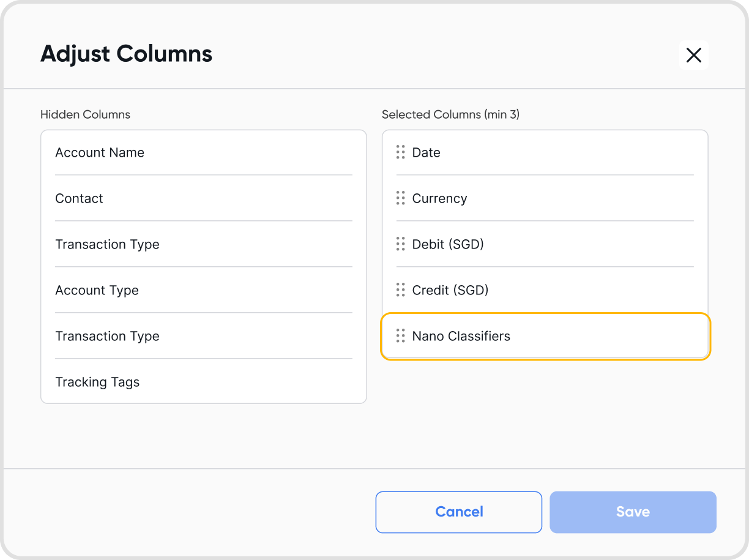Click the drag handle beside Currency
Image resolution: width=749 pixels, height=560 pixels.
(x=401, y=198)
